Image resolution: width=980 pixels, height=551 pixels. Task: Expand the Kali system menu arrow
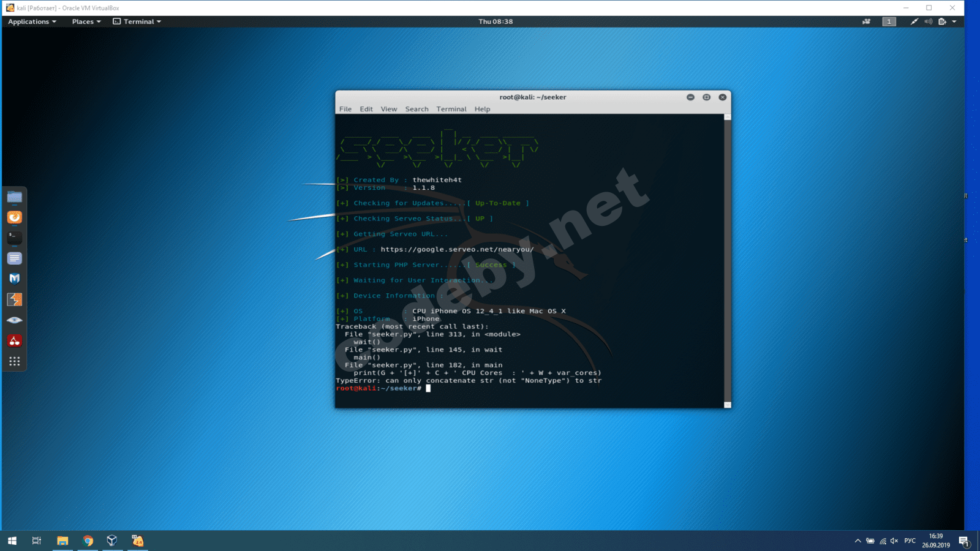pos(954,21)
